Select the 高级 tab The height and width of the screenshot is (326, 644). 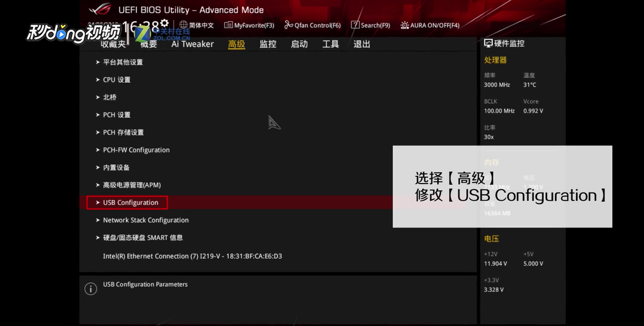[x=237, y=44]
